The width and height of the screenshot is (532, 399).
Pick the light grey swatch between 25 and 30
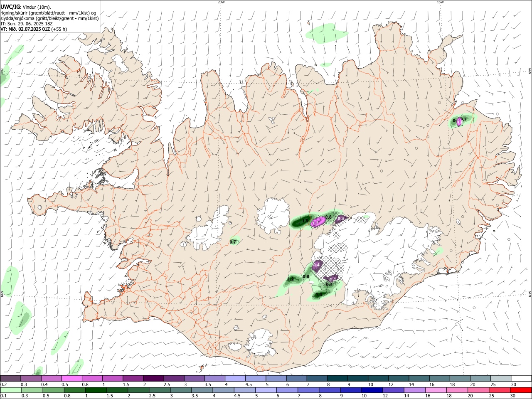pyautogui.click(x=501, y=378)
